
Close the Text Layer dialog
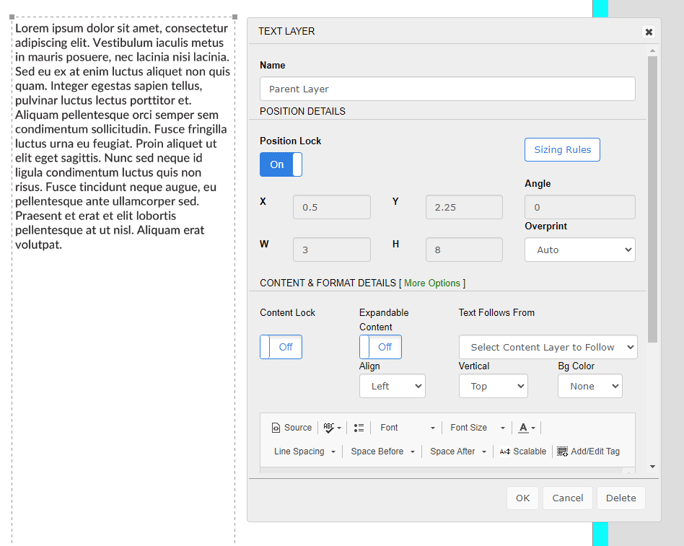click(x=648, y=32)
